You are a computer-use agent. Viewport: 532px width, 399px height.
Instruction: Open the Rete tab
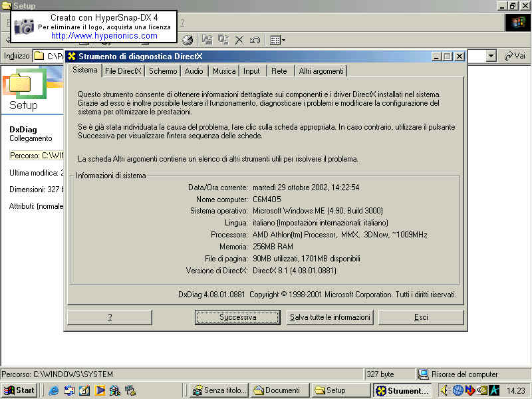coord(279,71)
